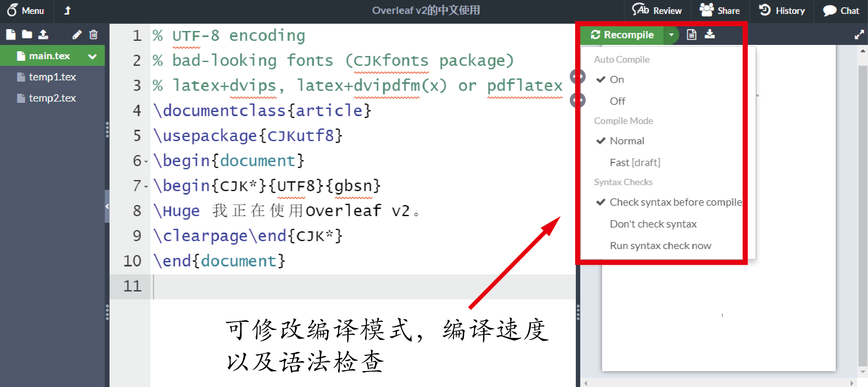Delete selected file with trash icon
The image size is (868, 387).
coord(93,34)
